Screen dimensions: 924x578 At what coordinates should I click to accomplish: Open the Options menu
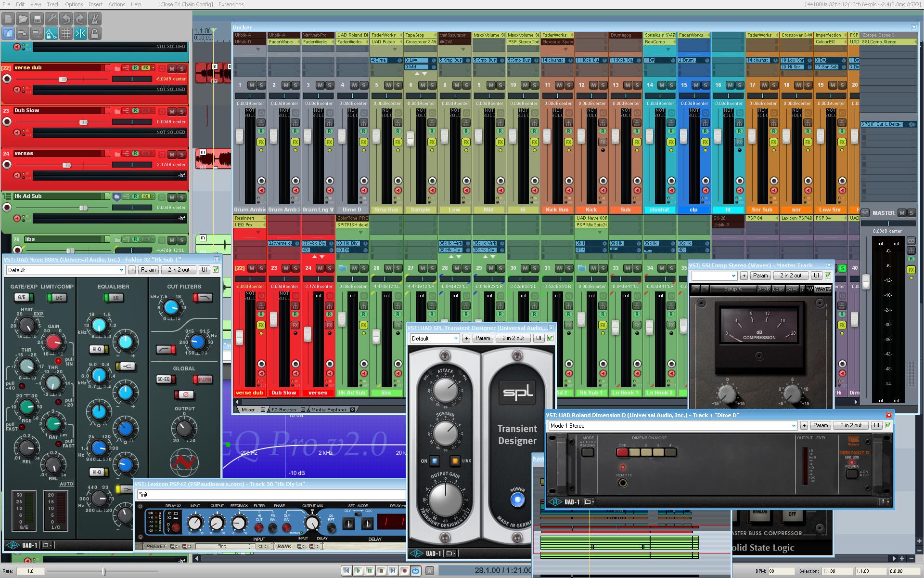pos(74,4)
